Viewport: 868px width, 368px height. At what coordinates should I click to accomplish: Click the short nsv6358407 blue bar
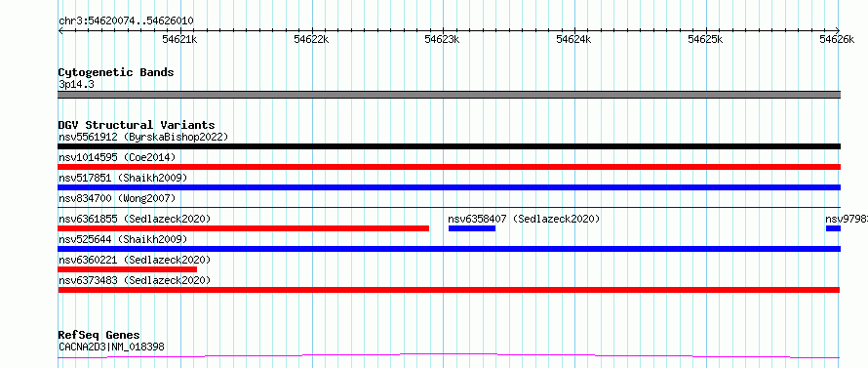[x=472, y=228]
